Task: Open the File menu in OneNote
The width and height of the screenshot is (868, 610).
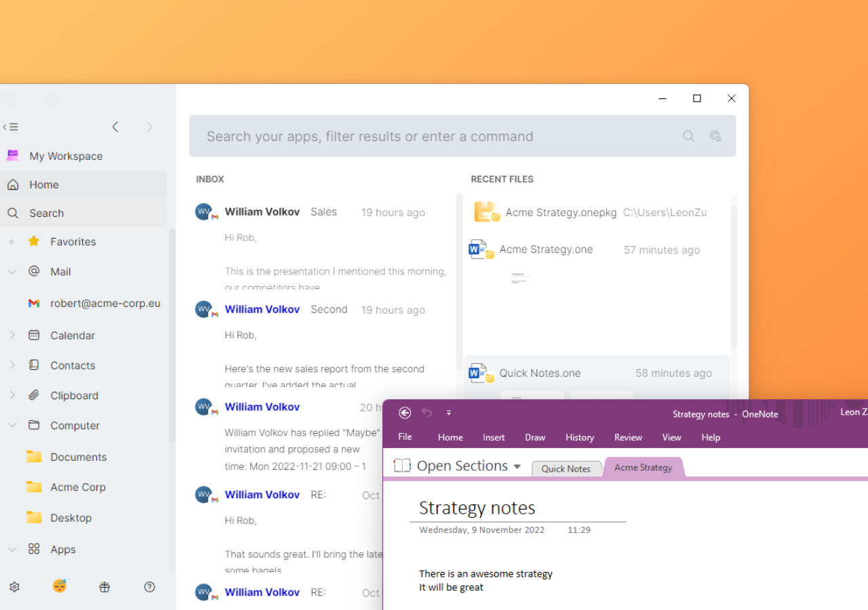Action: point(405,437)
